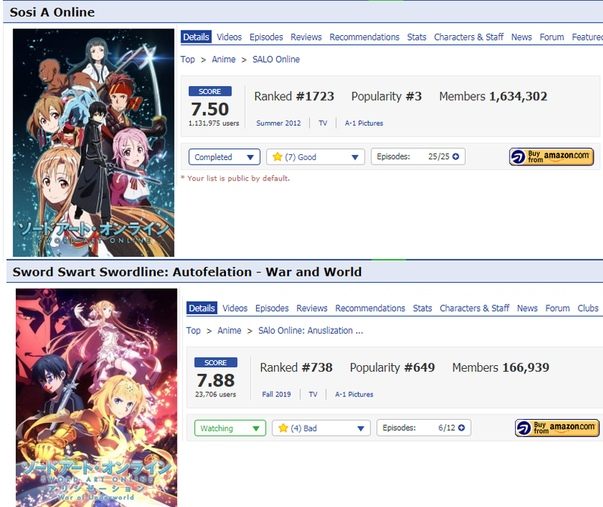
Task: Open the Reviews tab of first anime
Action: 306,37
